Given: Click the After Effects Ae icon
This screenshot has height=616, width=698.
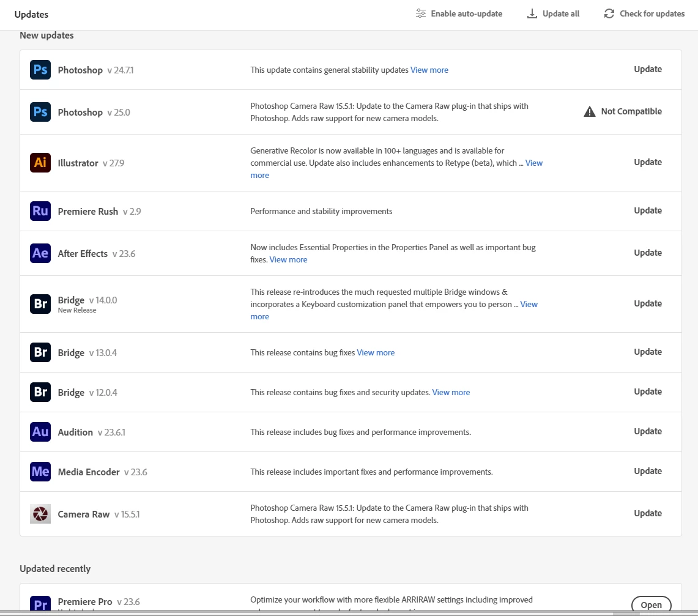Looking at the screenshot, I should click(x=40, y=253).
